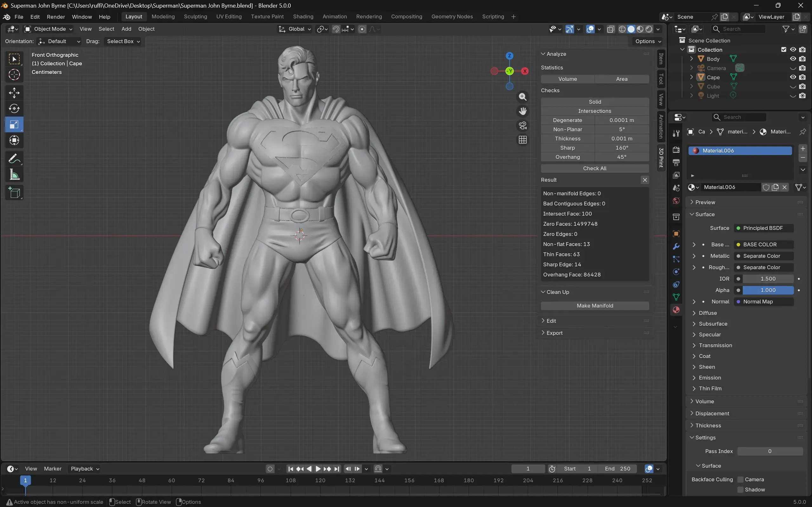Open the Object Data mesh tab icon

coord(676,297)
